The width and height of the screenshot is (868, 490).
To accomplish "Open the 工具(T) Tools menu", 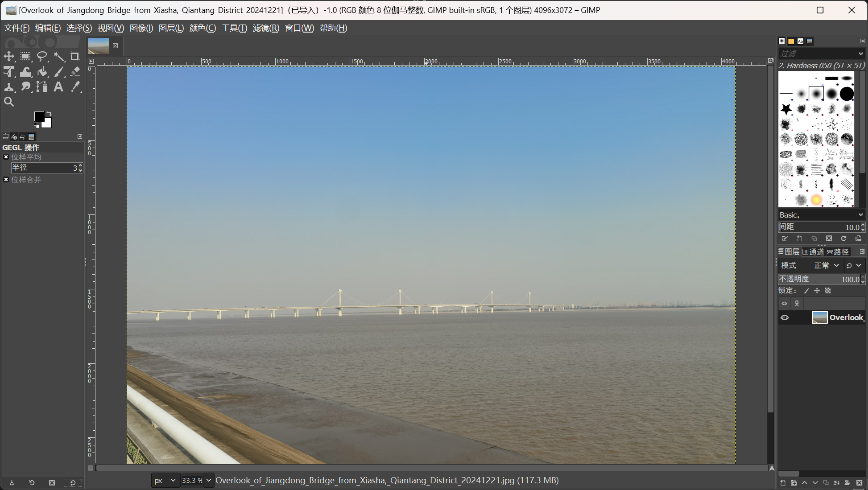I will (234, 28).
